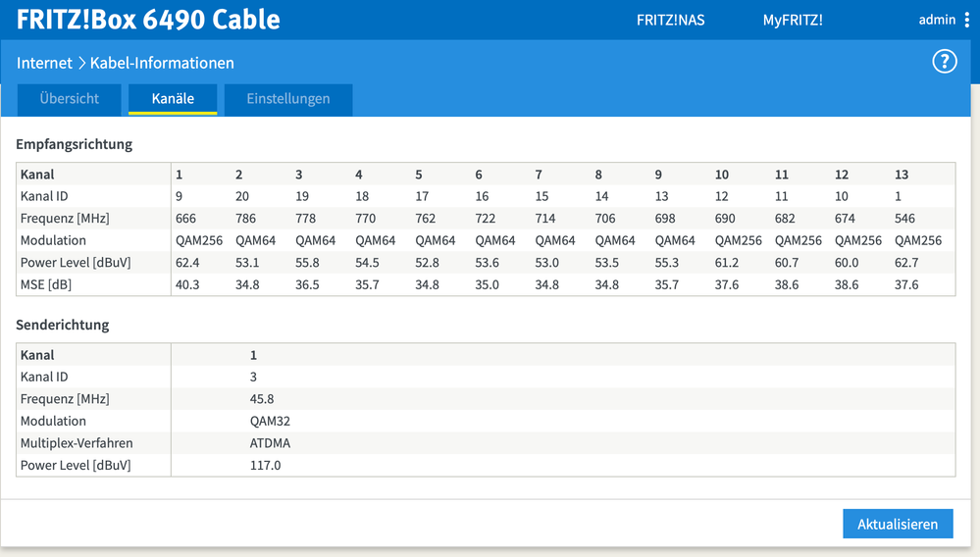Open the help question mark icon
980x557 pixels.
pos(944,62)
